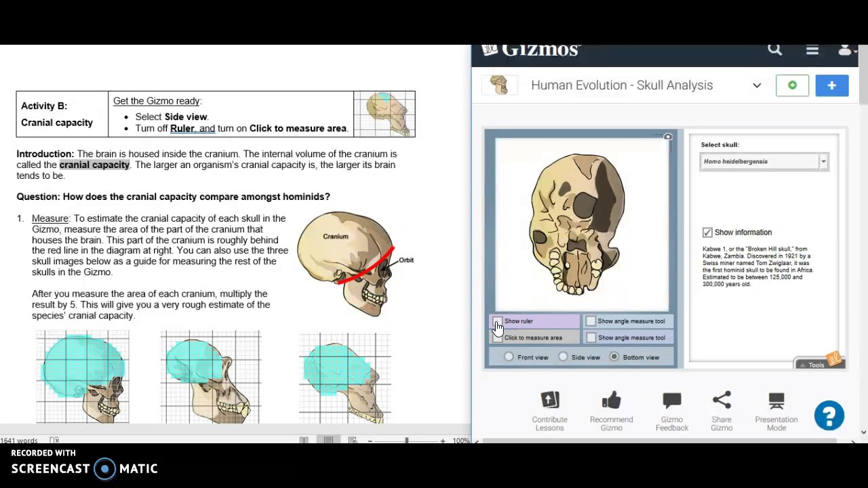Open the Select skull dropdown
This screenshot has height=488, width=868.
click(764, 161)
